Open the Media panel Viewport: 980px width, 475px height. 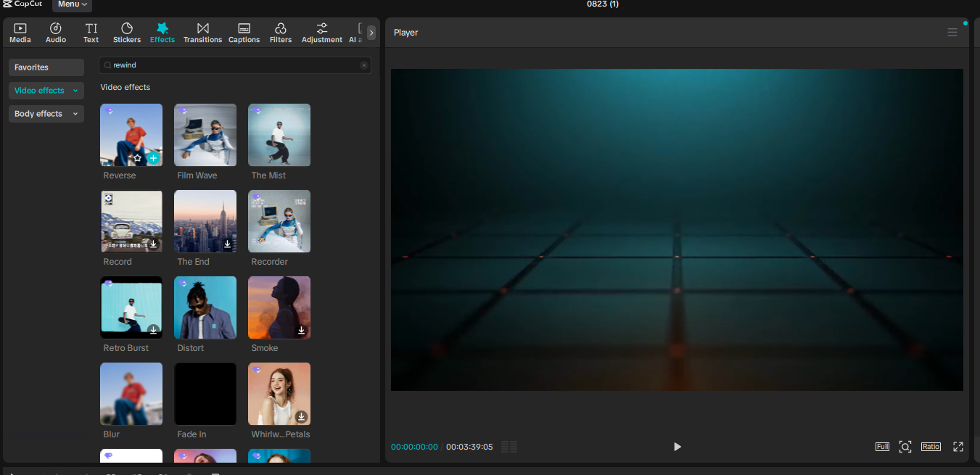pos(20,33)
